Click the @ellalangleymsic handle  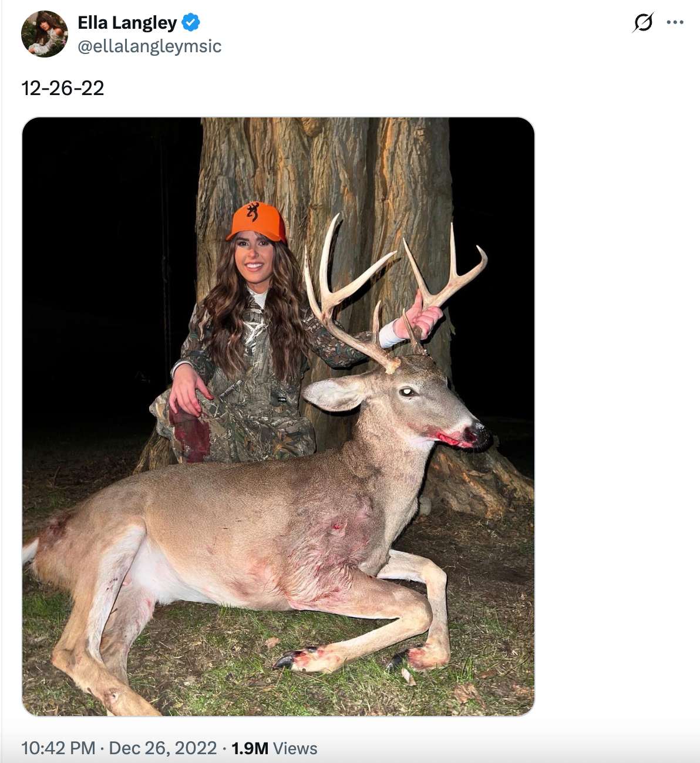click(150, 46)
